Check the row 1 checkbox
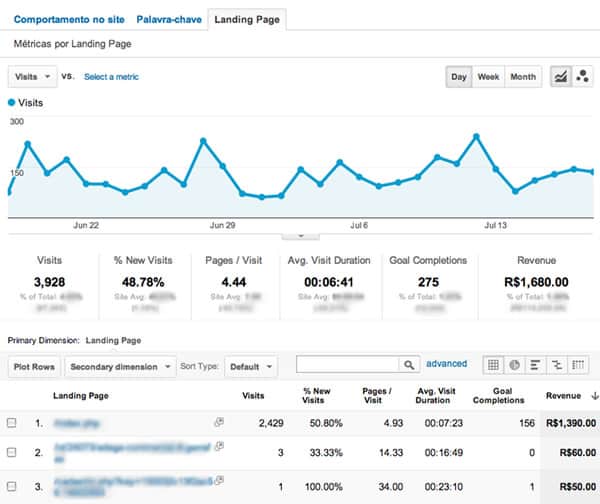 tap(11, 422)
